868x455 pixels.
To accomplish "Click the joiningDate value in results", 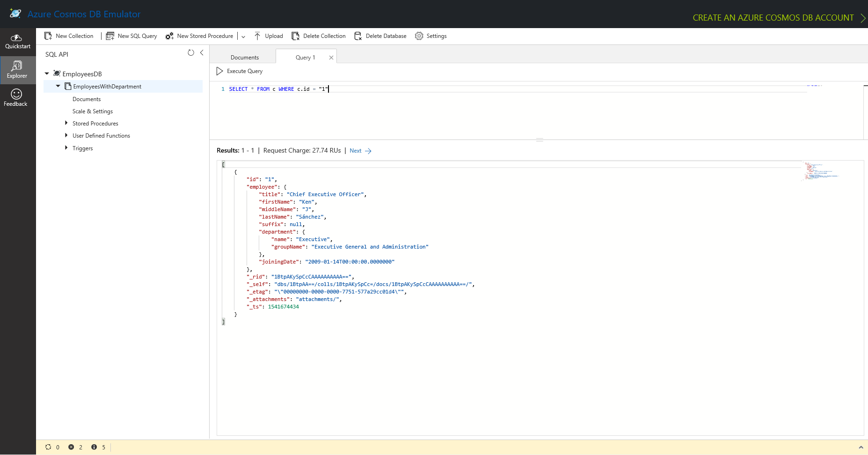I will 350,262.
